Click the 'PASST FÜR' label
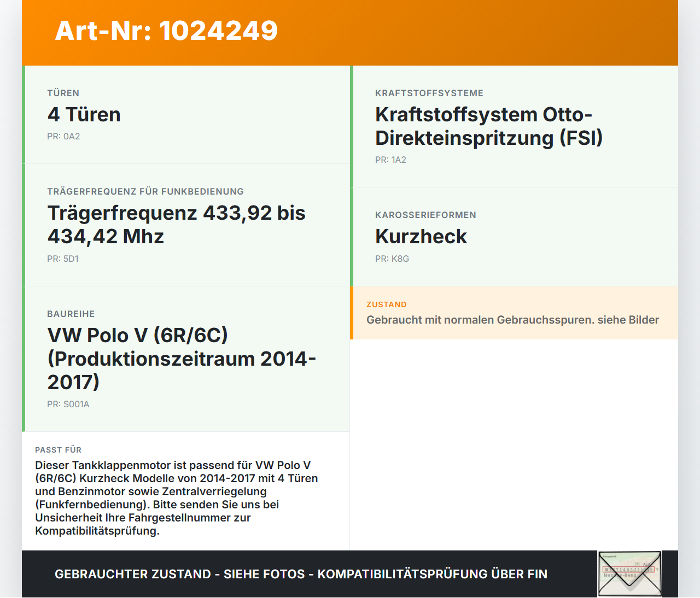The height and width of the screenshot is (598, 700). click(59, 450)
